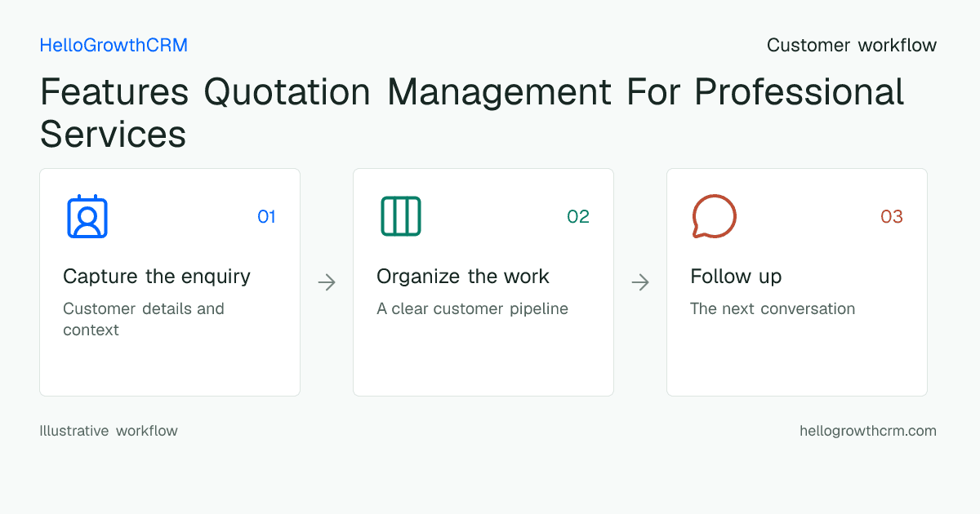Click the orange chat bubble icon
Image resolution: width=980 pixels, height=514 pixels.
pos(715,216)
